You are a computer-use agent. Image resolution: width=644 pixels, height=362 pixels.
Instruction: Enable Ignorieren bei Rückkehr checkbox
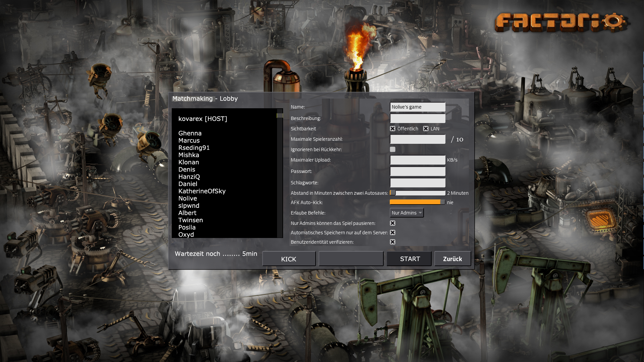point(392,149)
